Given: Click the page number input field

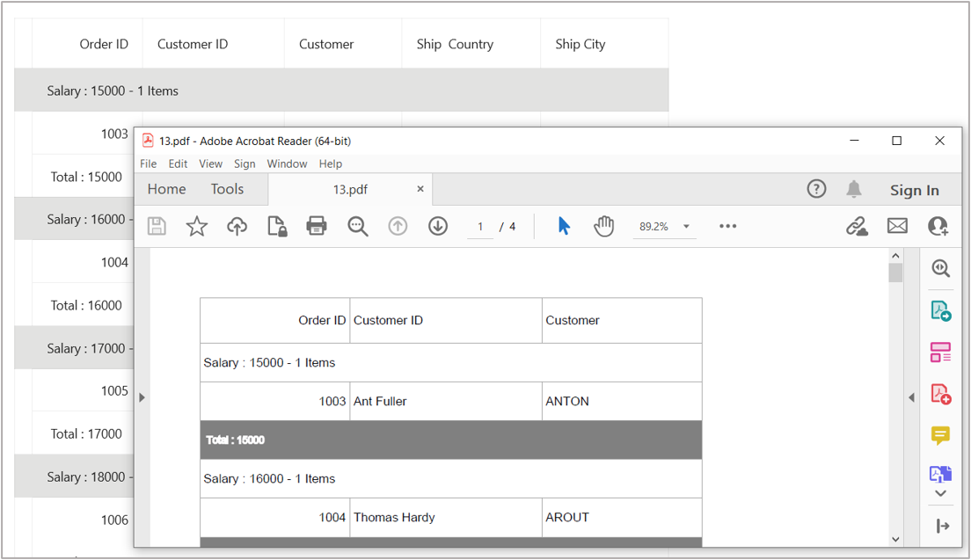Looking at the screenshot, I should tap(480, 227).
